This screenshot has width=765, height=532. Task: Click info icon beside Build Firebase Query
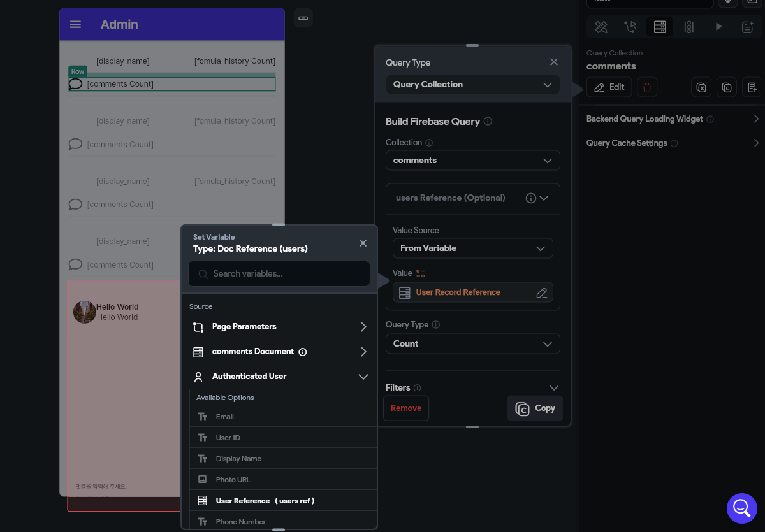488,121
